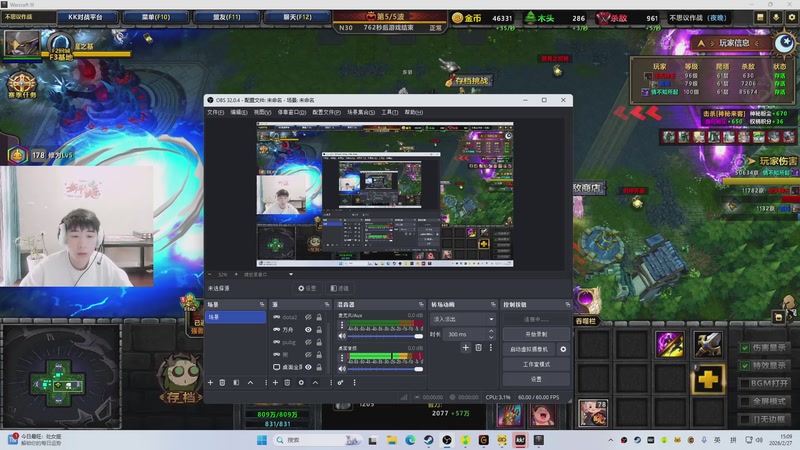The width and height of the screenshot is (800, 450).
Task: Adjust the 桌面音频 volume slider
Action: click(x=385, y=369)
